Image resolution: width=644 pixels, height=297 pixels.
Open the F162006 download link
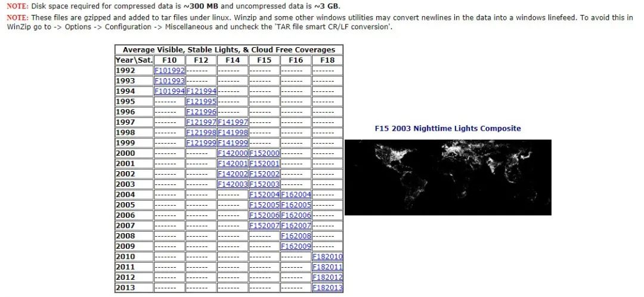[x=296, y=215]
